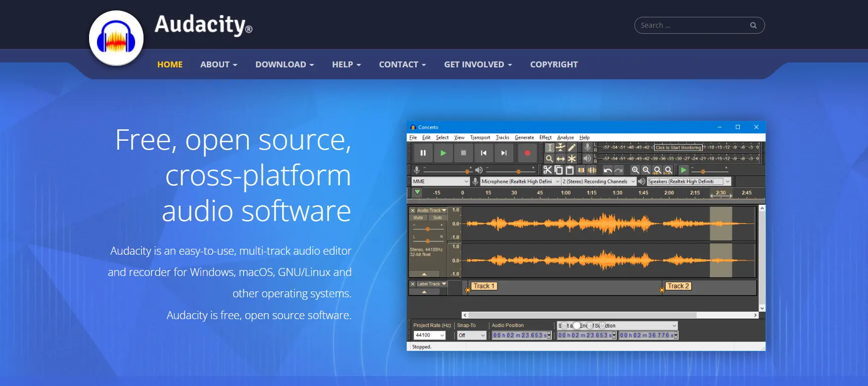The height and width of the screenshot is (386, 868).
Task: Select the Draw pencil tool
Action: 572,148
